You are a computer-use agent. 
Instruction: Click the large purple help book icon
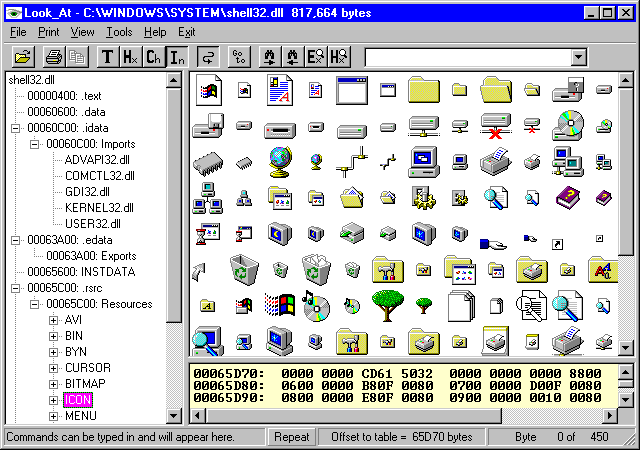(x=568, y=198)
